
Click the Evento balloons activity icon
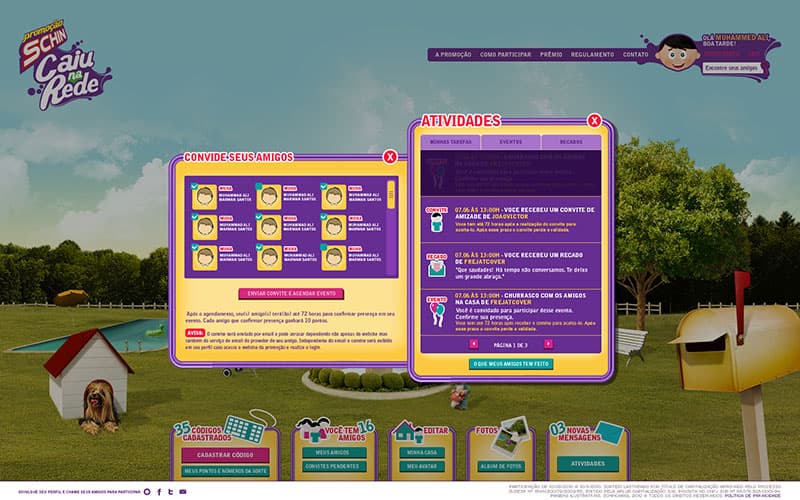436,312
